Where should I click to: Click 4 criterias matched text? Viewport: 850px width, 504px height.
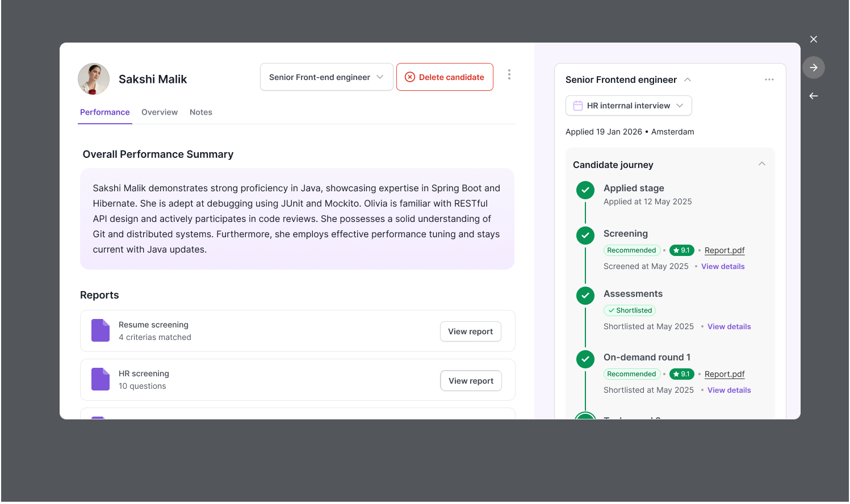tap(155, 337)
